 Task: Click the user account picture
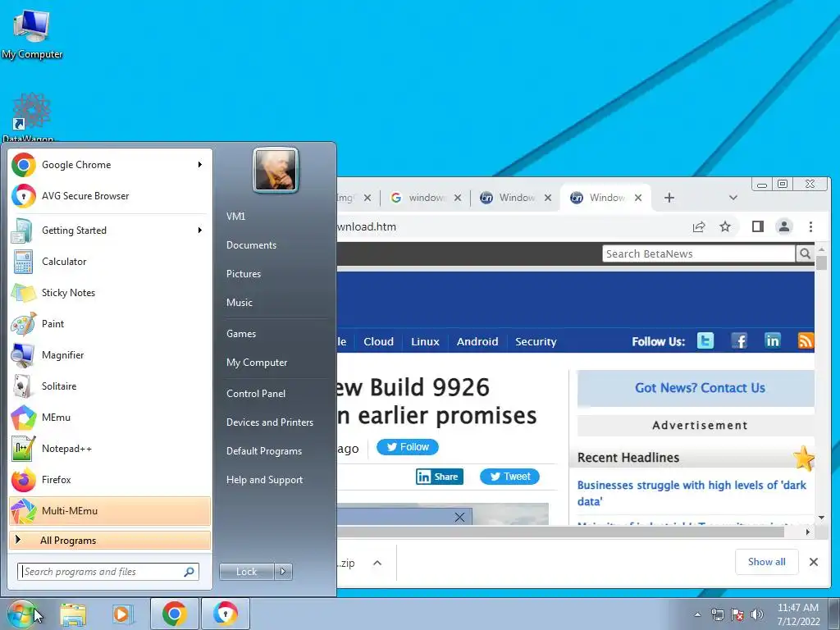click(276, 171)
